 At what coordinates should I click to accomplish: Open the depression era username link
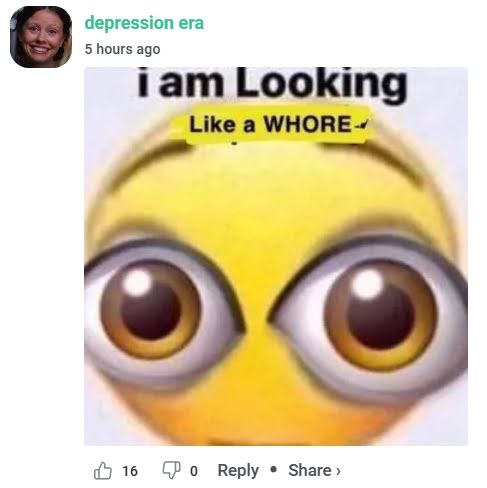(x=144, y=23)
